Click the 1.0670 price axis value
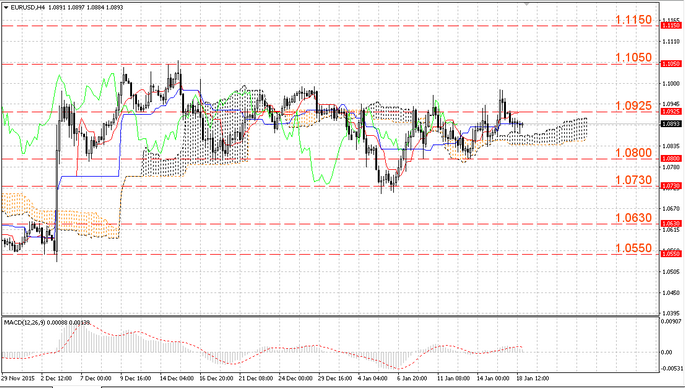This screenshot has width=685, height=388. (671, 209)
